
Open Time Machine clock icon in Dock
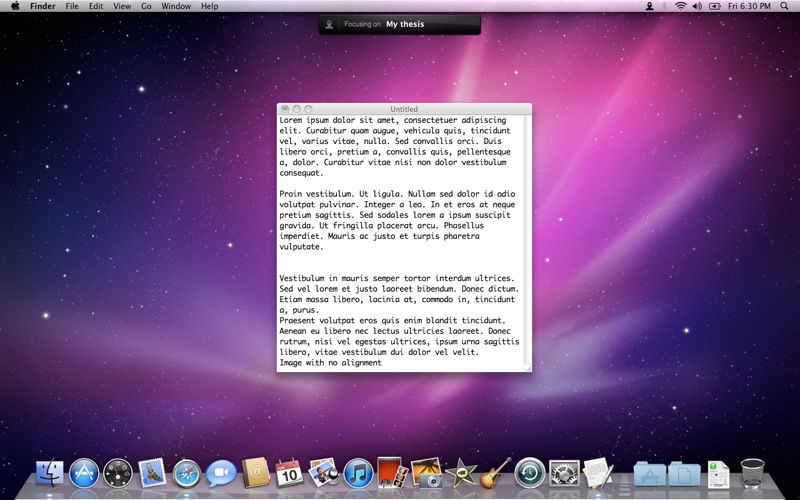click(x=530, y=472)
